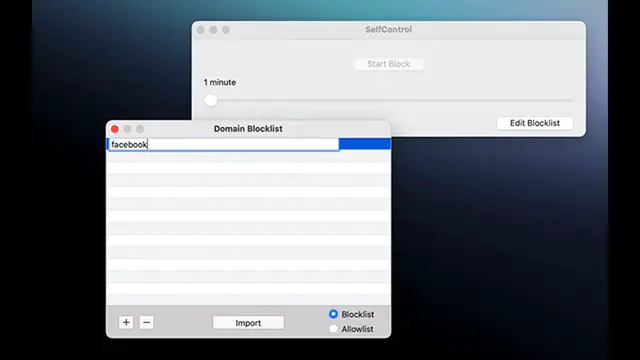This screenshot has height=360, width=640.
Task: Select the Blocklist radio option
Action: click(x=333, y=314)
